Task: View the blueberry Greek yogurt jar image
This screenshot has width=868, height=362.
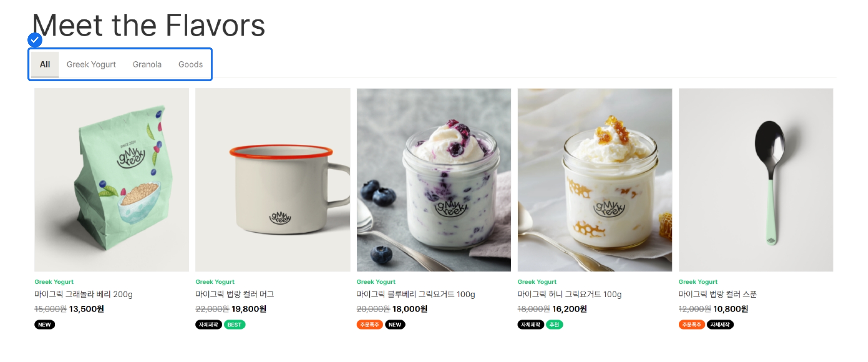Action: (434, 180)
